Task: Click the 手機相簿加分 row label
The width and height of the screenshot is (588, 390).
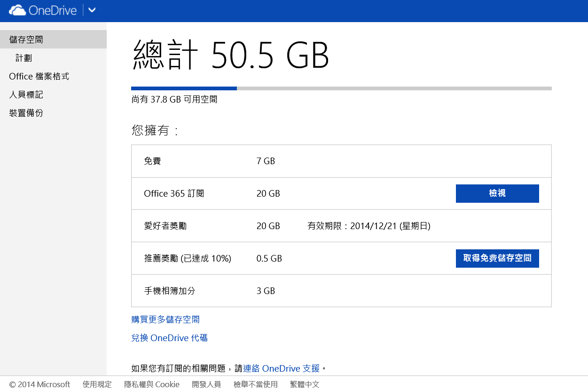Action: pyautogui.click(x=169, y=291)
